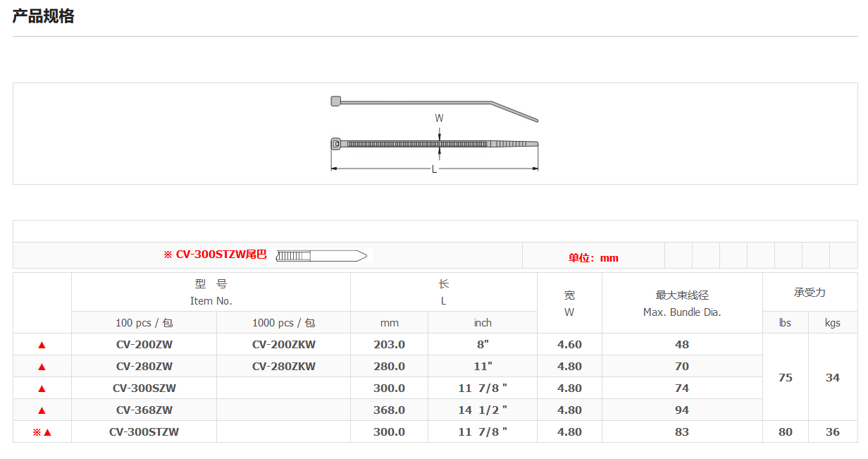This screenshot has width=868, height=459.
Task: Click the red triangle in the CV-280ZW row
Action: (x=42, y=367)
